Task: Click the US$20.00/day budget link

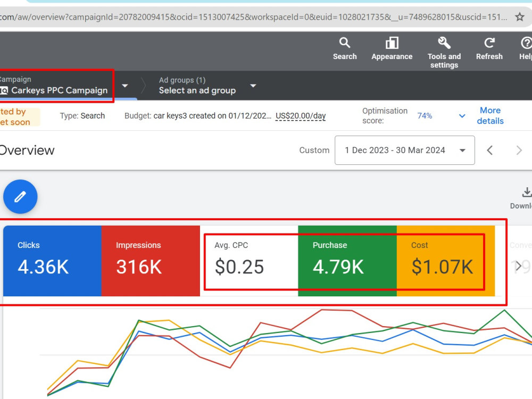Action: [x=301, y=116]
